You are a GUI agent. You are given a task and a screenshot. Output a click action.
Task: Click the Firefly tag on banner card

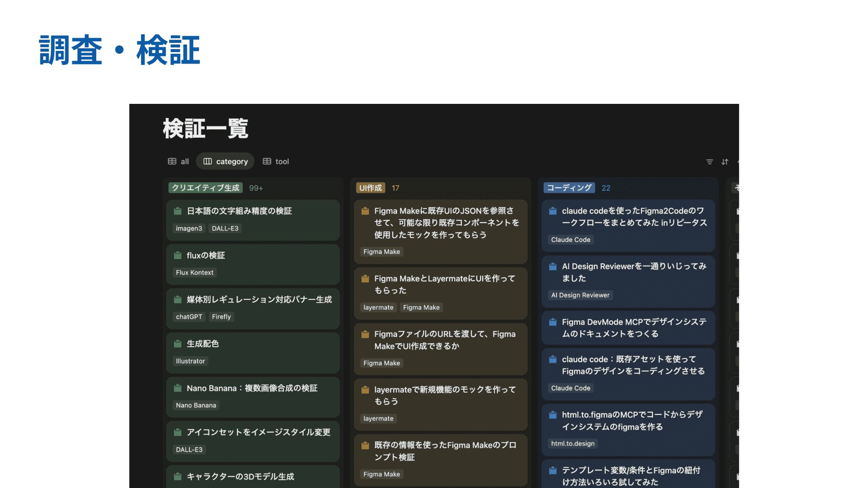(x=221, y=317)
